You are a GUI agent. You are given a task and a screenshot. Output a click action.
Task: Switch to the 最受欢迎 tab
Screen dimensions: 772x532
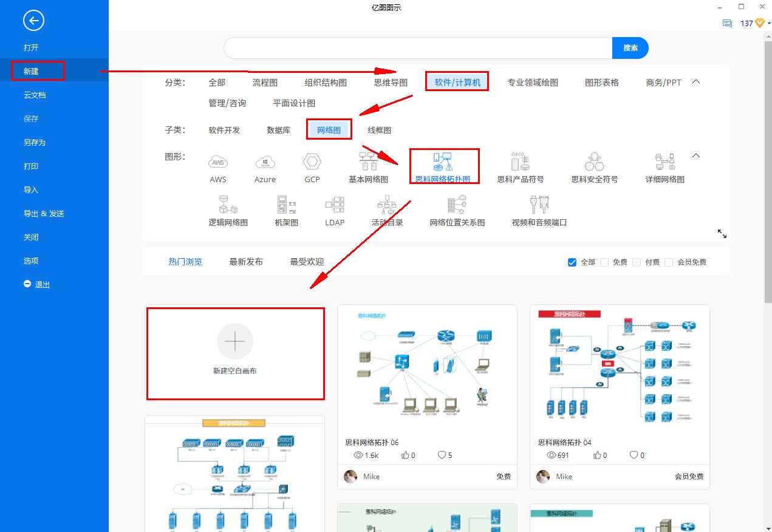pyautogui.click(x=307, y=262)
